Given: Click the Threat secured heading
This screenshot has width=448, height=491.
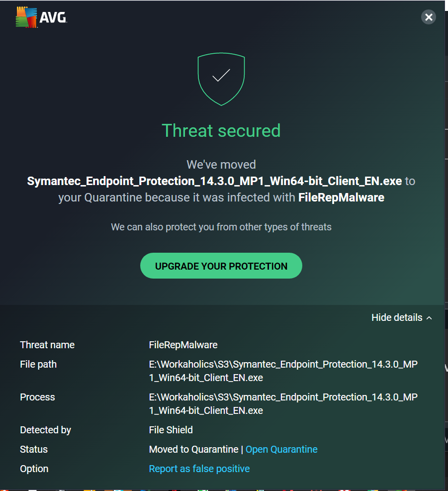Looking at the screenshot, I should 221,130.
